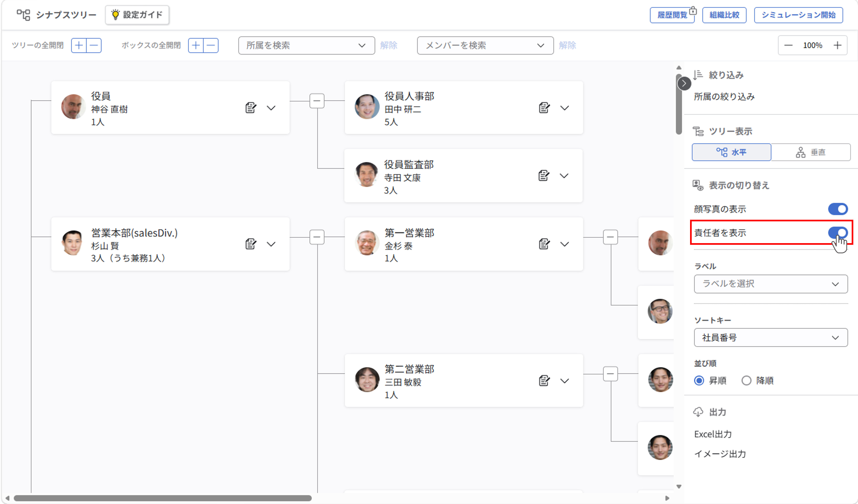Click Excel出力 export option
Image resolution: width=858 pixels, height=504 pixels.
point(713,434)
